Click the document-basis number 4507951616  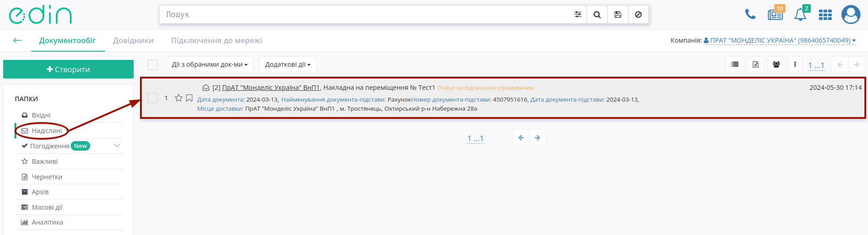(510, 99)
